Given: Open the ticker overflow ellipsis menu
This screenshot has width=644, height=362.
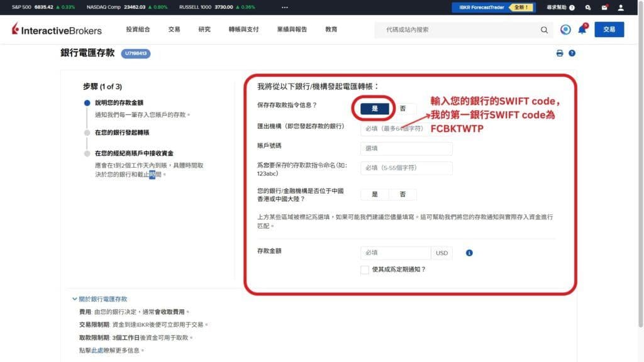Looking at the screenshot, I should (x=284, y=8).
